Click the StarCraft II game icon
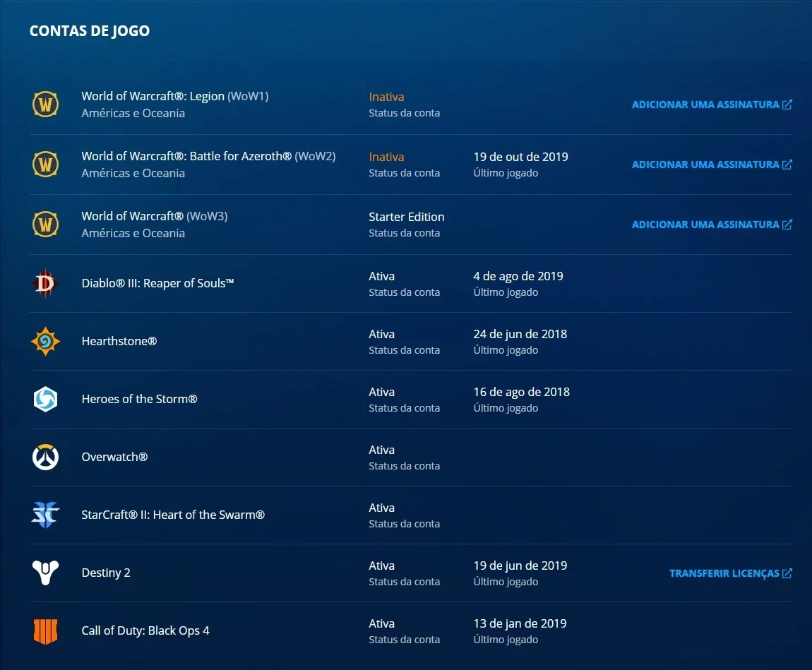Image resolution: width=812 pixels, height=670 pixels. 46,515
